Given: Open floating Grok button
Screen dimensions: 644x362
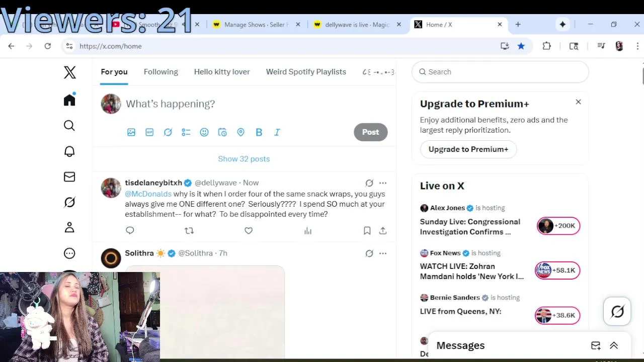Looking at the screenshot, I should pyautogui.click(x=617, y=312).
